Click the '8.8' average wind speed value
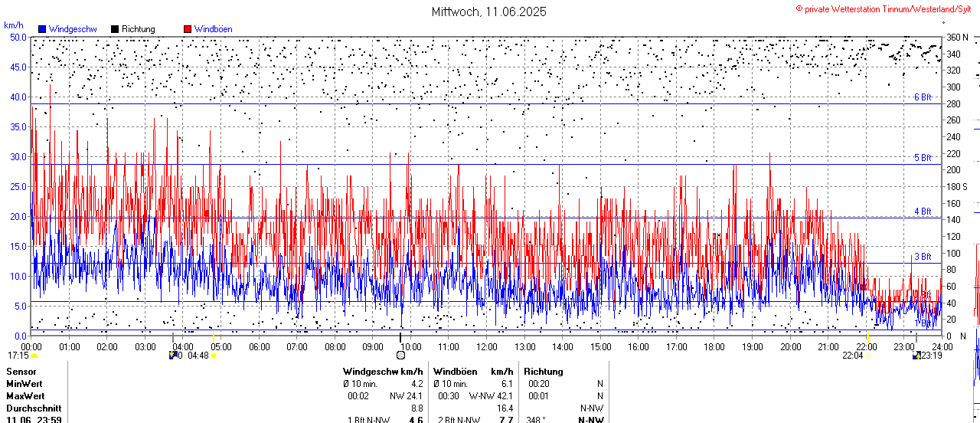Screen dimensions: 980x423 (x=416, y=408)
